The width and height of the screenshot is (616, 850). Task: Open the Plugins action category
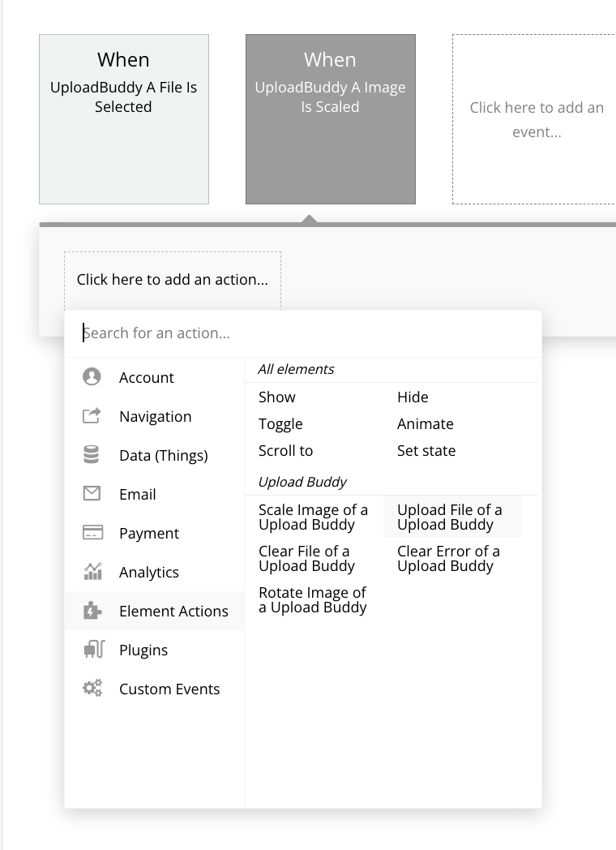(154, 650)
